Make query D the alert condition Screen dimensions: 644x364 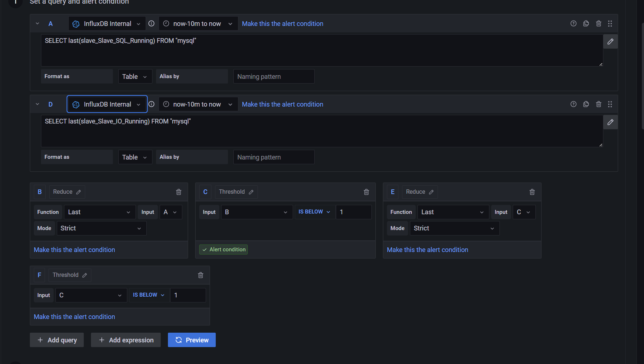point(282,104)
